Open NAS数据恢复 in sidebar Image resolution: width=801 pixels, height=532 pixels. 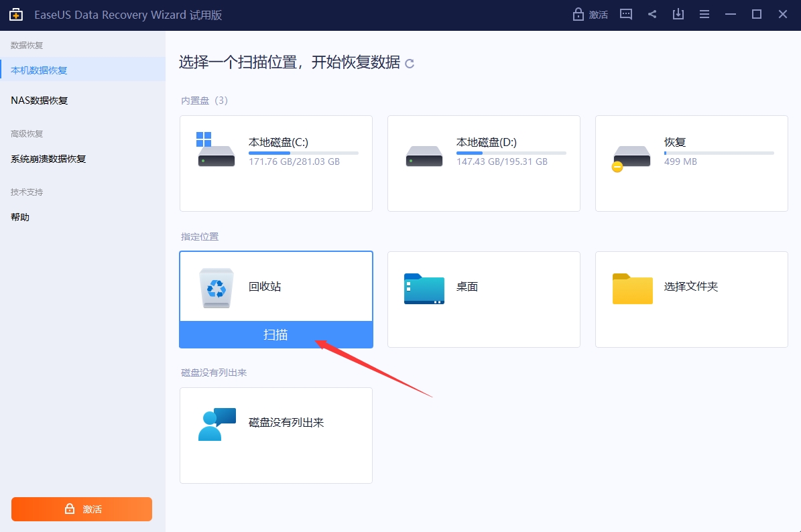coord(40,101)
